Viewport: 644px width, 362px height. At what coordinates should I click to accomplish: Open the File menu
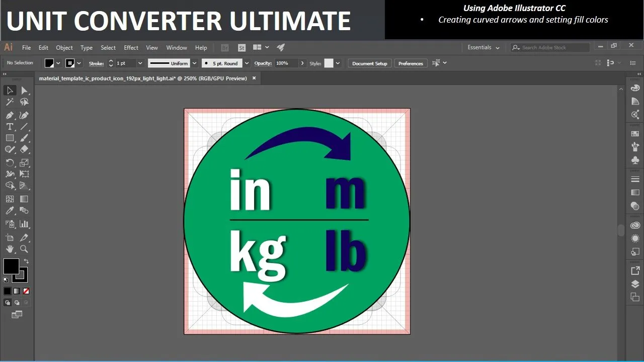pyautogui.click(x=27, y=48)
